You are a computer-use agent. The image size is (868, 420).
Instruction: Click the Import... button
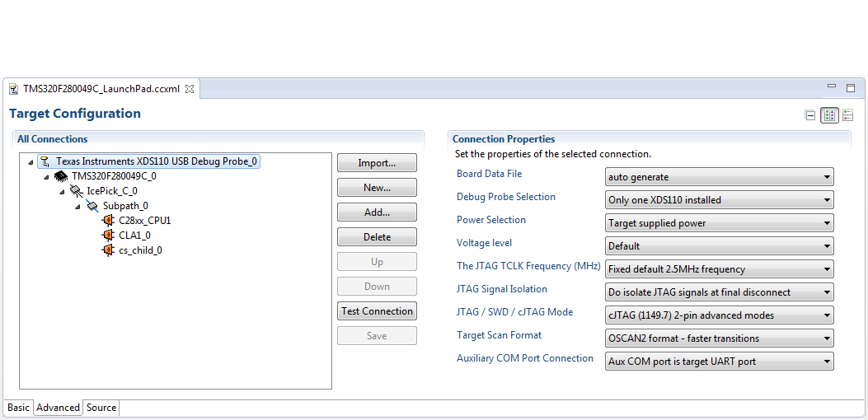click(x=377, y=163)
